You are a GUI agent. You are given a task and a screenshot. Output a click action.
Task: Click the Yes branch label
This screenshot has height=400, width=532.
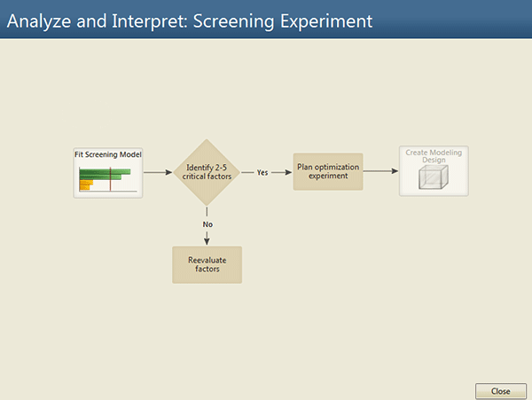[262, 172]
